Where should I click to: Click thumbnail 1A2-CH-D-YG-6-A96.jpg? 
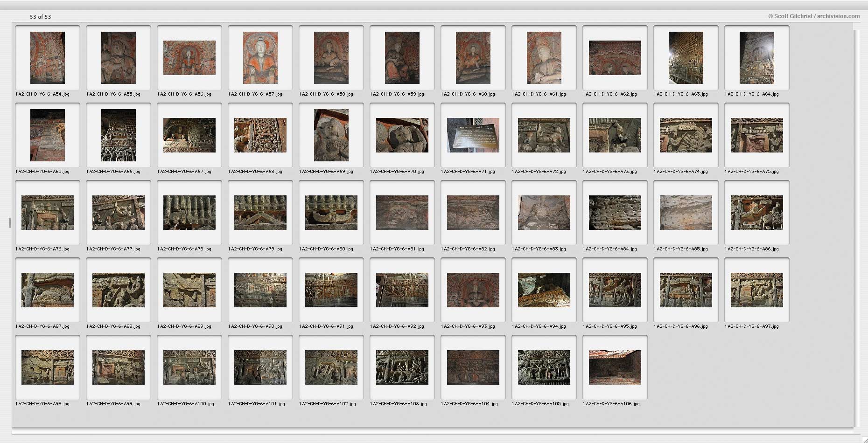pos(686,290)
